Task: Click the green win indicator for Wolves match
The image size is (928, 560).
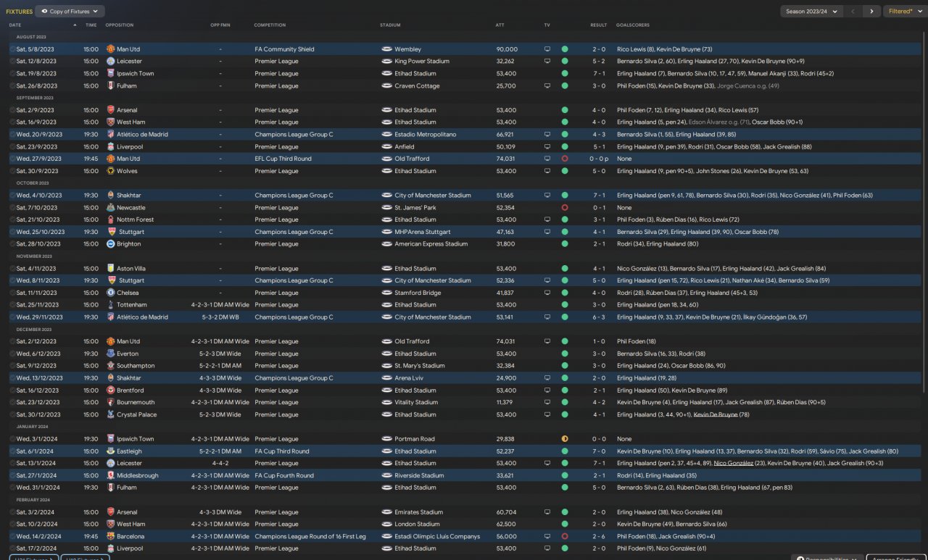Action: 565,171
